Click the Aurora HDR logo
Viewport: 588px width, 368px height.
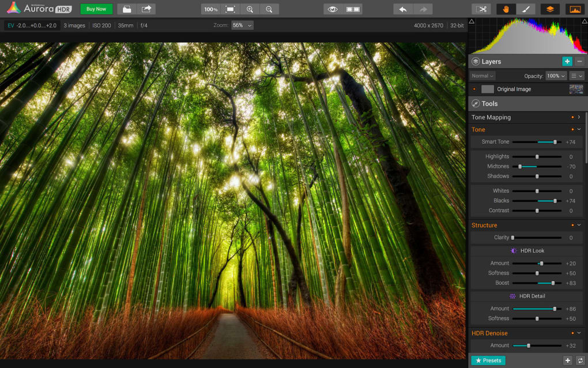tap(39, 8)
